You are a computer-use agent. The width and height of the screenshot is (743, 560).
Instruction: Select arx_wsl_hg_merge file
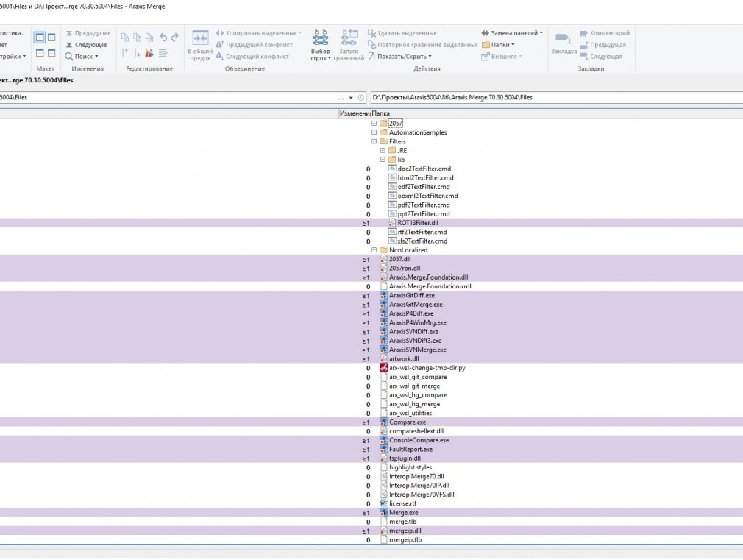click(414, 404)
